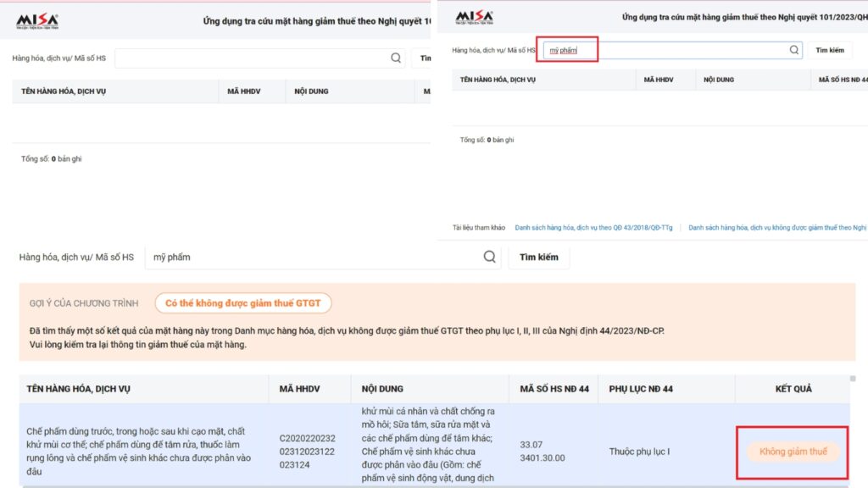Click the 'MÃ HHDV' header in the bottom table

tap(299, 389)
